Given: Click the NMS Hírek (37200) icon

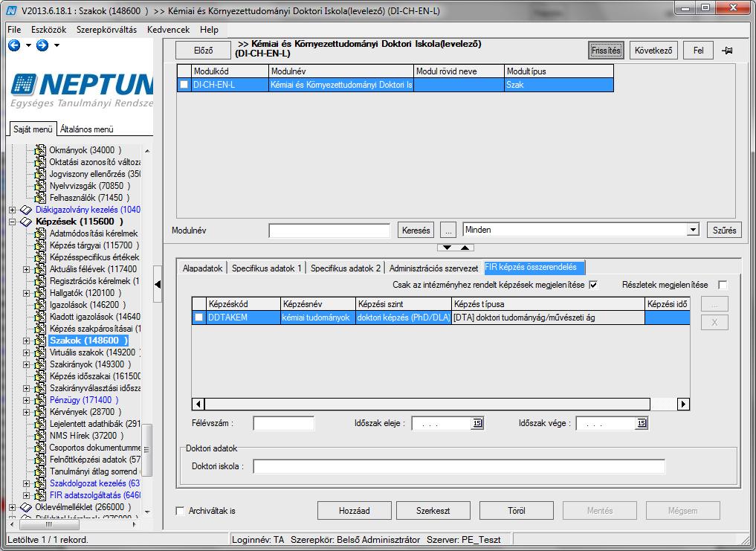Looking at the screenshot, I should point(40,436).
